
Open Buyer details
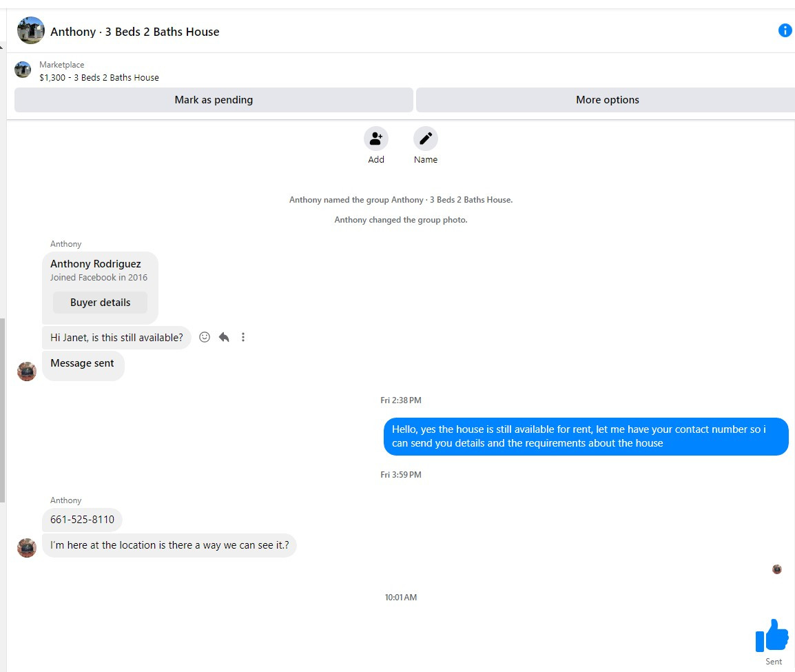point(100,303)
